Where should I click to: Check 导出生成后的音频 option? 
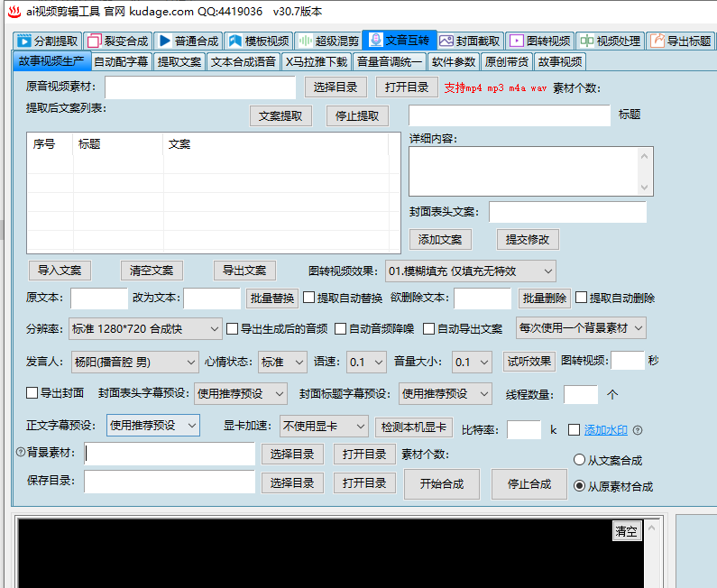click(x=233, y=329)
